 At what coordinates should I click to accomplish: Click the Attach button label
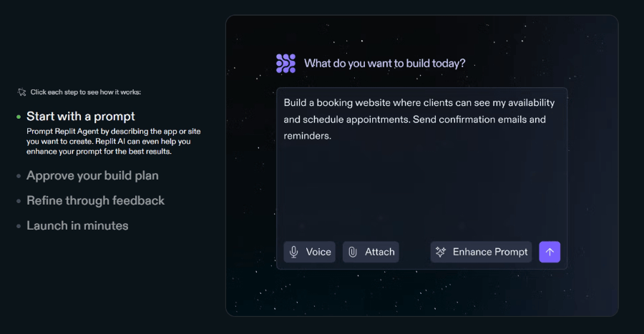pos(380,252)
